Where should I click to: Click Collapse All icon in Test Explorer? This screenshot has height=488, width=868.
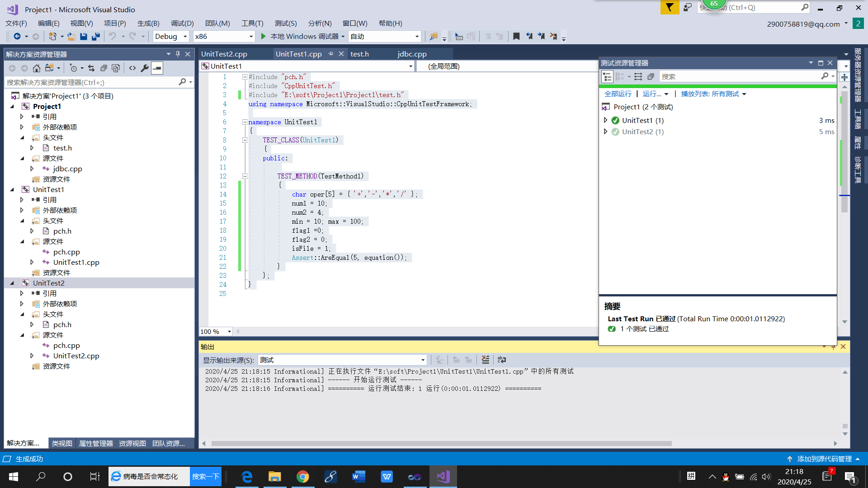click(x=651, y=77)
